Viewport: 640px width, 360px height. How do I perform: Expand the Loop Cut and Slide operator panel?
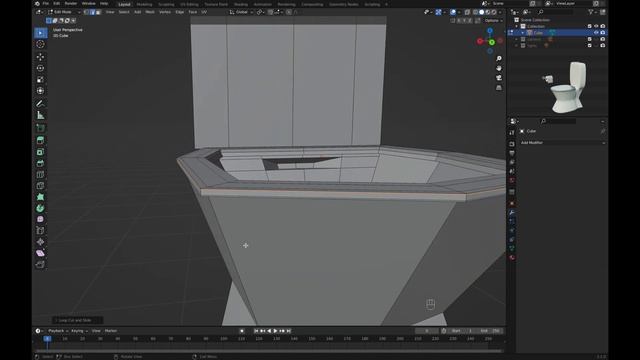tap(77, 320)
